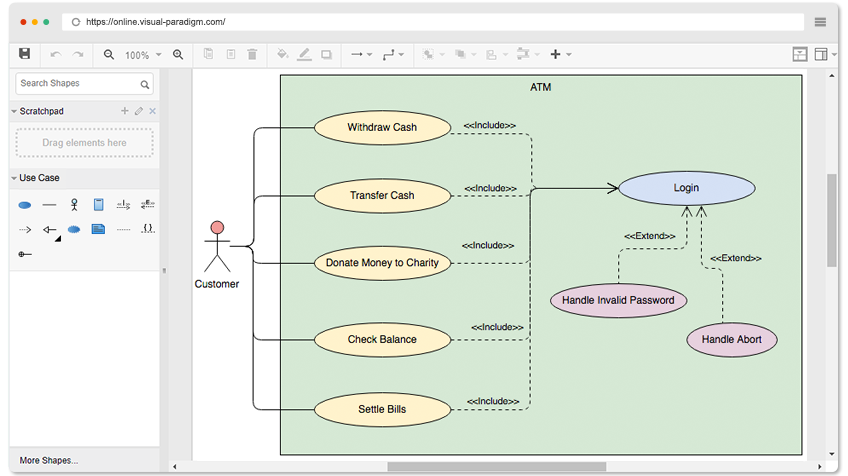Select the Line Color pencil tool

pyautogui.click(x=304, y=54)
